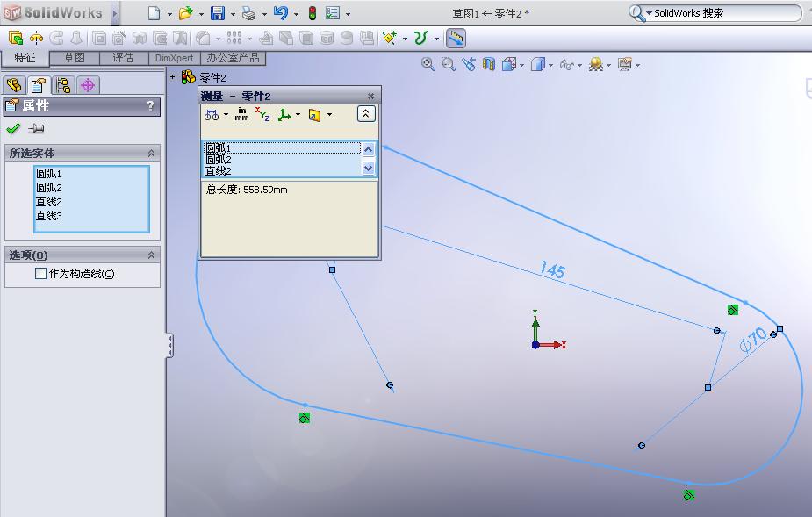Switch to the 办公室产品 tab
Screen dimensions: 812x517
click(x=233, y=58)
